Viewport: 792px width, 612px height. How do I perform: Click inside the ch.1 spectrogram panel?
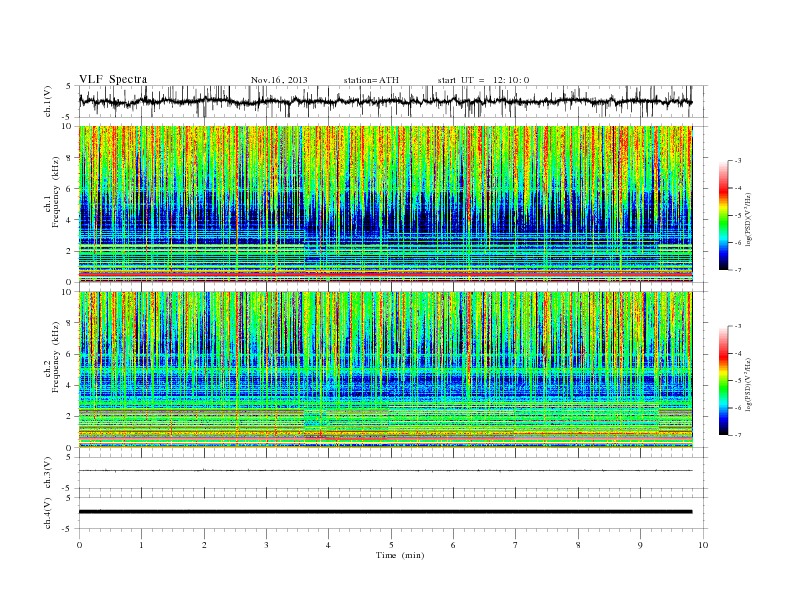(x=385, y=204)
